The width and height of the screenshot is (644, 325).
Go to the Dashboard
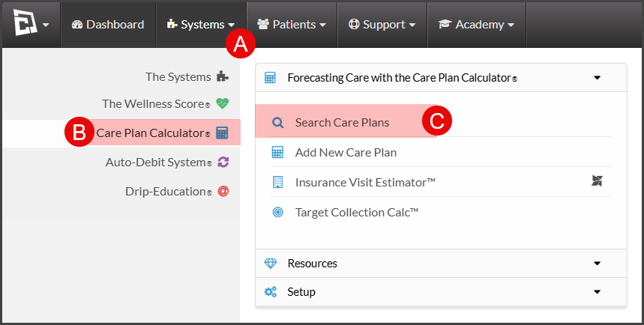point(108,25)
